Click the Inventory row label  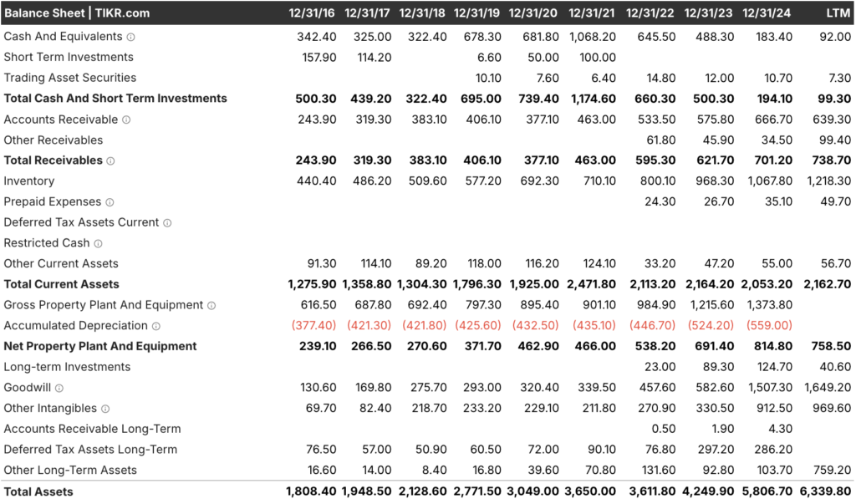click(x=29, y=181)
